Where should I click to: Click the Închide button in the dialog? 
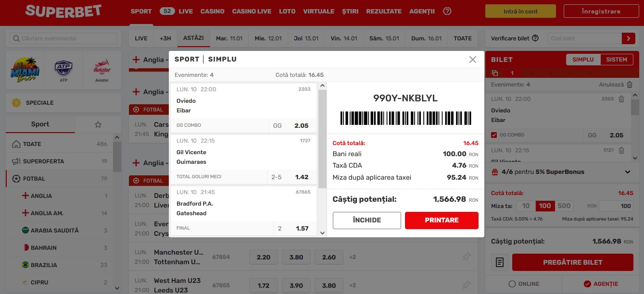tap(366, 220)
